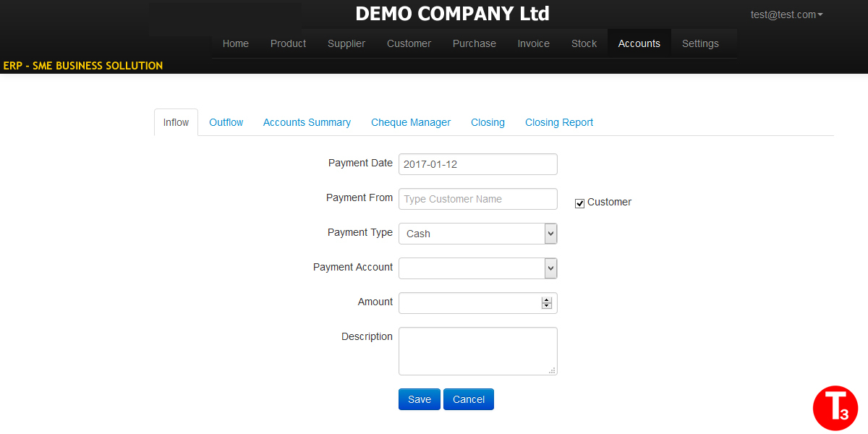868x434 pixels.
Task: Focus the Payment From customer name field
Action: pos(478,199)
